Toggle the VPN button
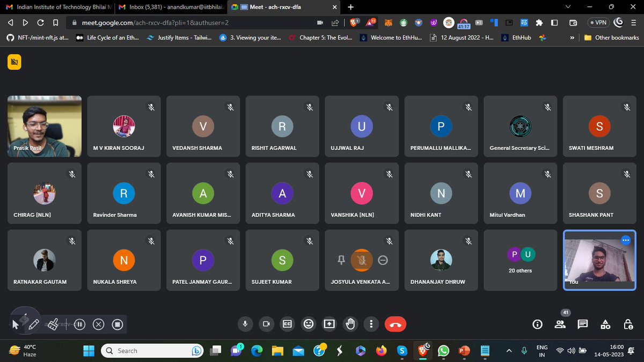This screenshot has width=644, height=362. coord(599,23)
